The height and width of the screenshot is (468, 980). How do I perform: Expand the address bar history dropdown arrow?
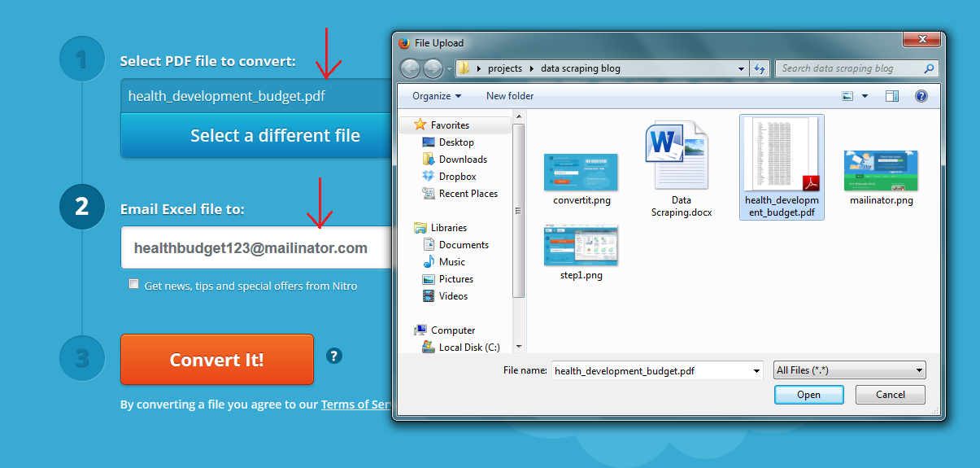(741, 69)
